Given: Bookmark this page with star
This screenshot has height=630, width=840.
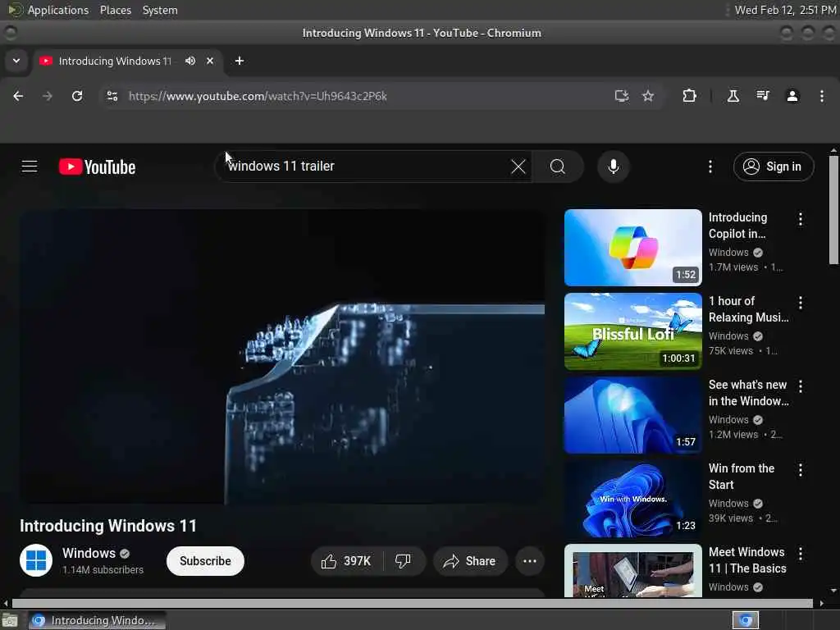Looking at the screenshot, I should coord(648,96).
